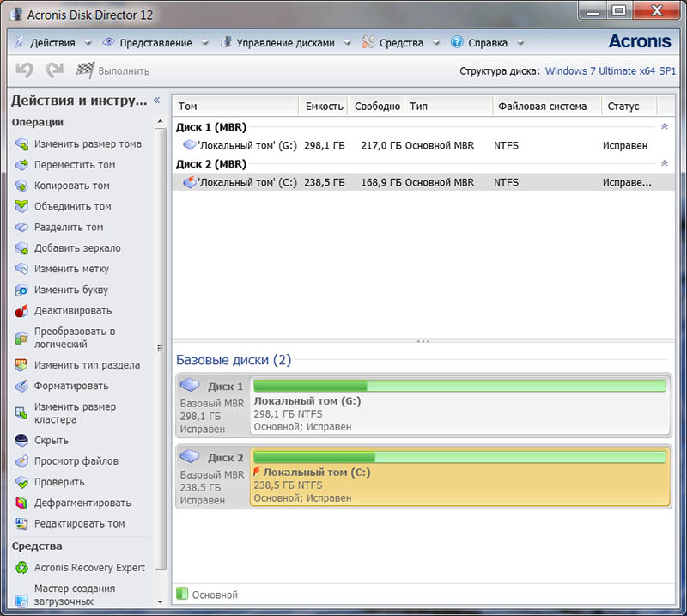Sort the list by the Емкость column
Image resolution: width=687 pixels, height=616 pixels.
(x=324, y=106)
